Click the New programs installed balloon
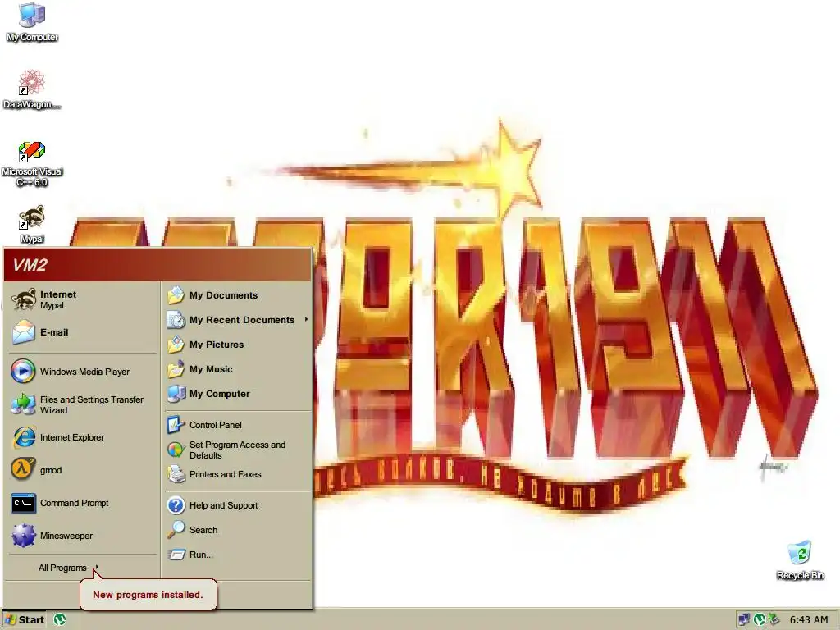This screenshot has height=630, width=840. pos(148,594)
